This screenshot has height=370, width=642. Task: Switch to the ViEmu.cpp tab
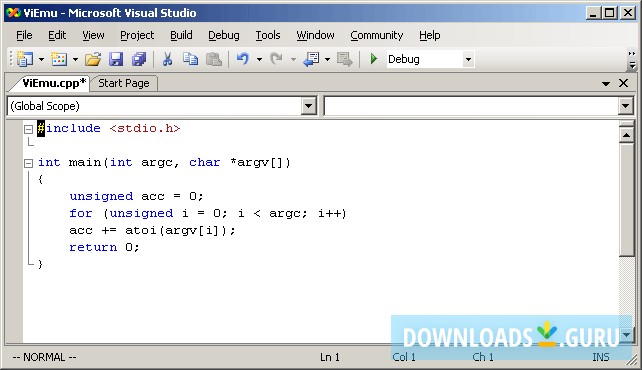pyautogui.click(x=53, y=83)
